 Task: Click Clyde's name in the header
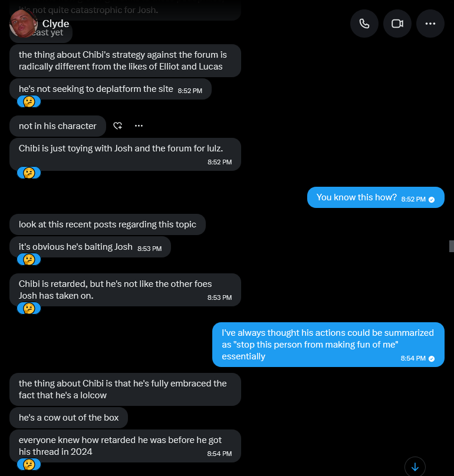pyautogui.click(x=55, y=24)
